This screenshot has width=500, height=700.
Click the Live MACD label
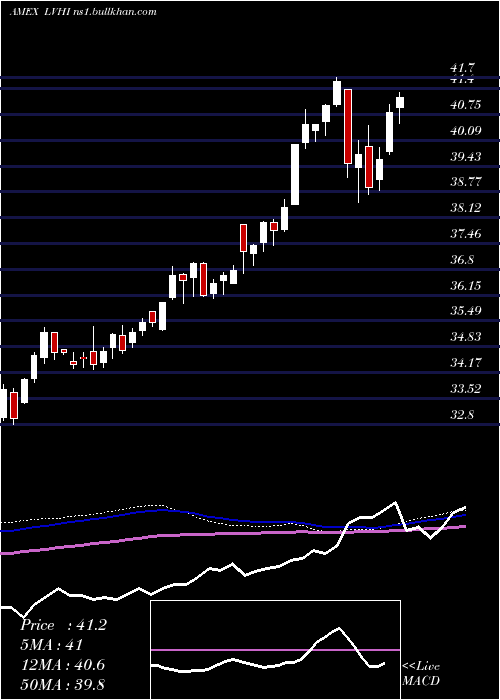(x=421, y=673)
